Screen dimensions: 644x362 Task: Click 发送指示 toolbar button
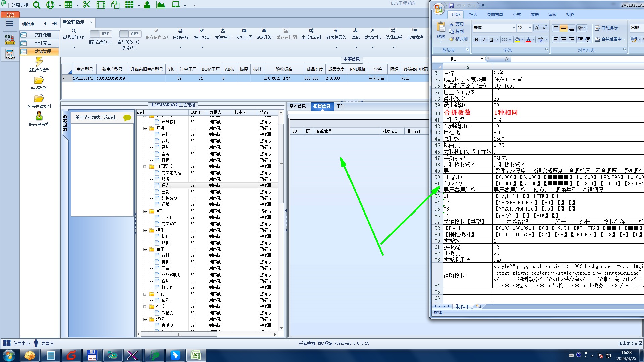[223, 34]
